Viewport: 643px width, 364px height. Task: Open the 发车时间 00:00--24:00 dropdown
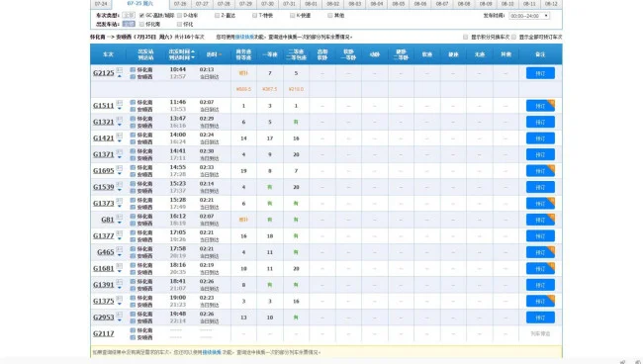tap(529, 16)
